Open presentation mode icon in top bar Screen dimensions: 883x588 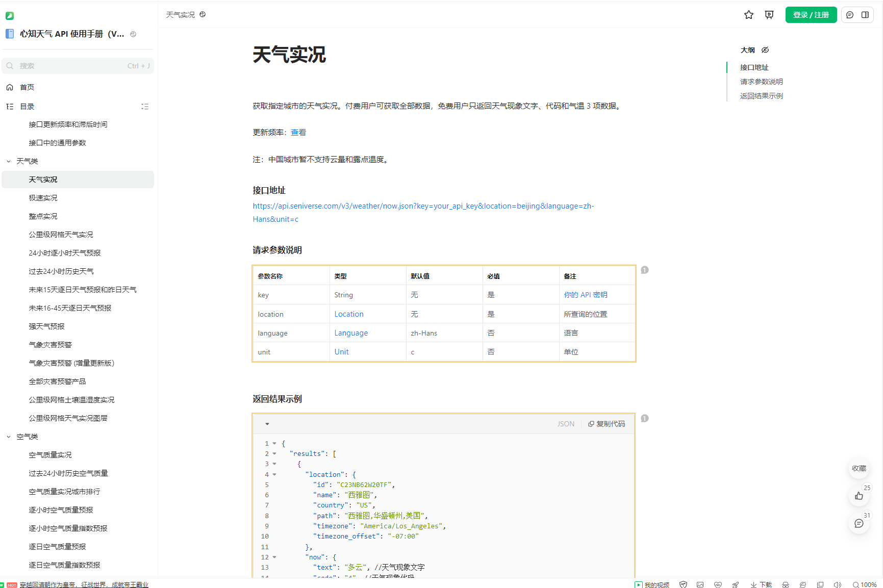(769, 15)
